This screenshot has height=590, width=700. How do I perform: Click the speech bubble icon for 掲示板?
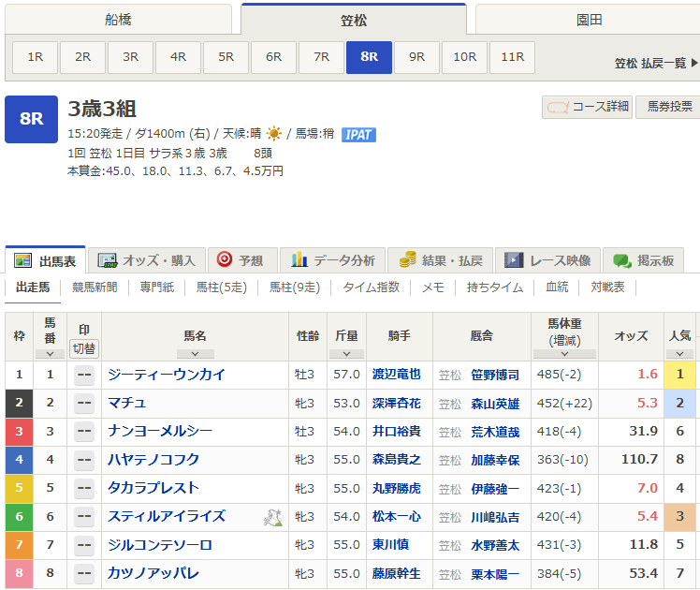(622, 261)
